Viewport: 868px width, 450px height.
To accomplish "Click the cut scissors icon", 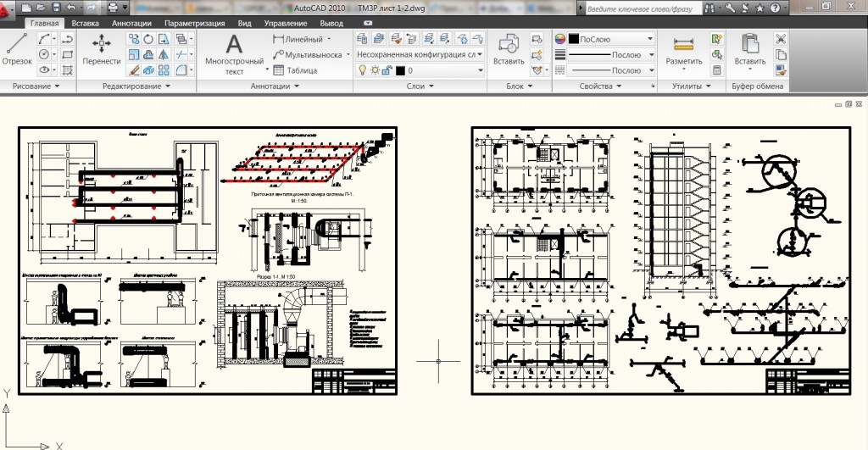I will pyautogui.click(x=781, y=38).
